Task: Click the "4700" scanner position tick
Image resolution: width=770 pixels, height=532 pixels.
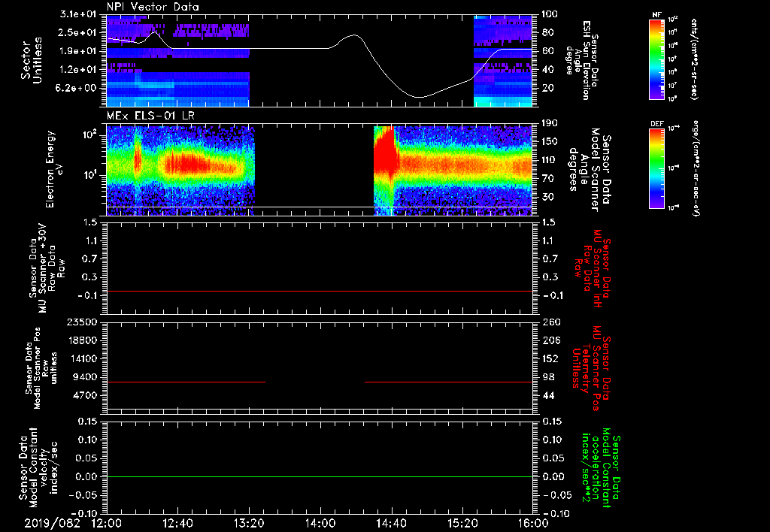Action: click(x=86, y=395)
